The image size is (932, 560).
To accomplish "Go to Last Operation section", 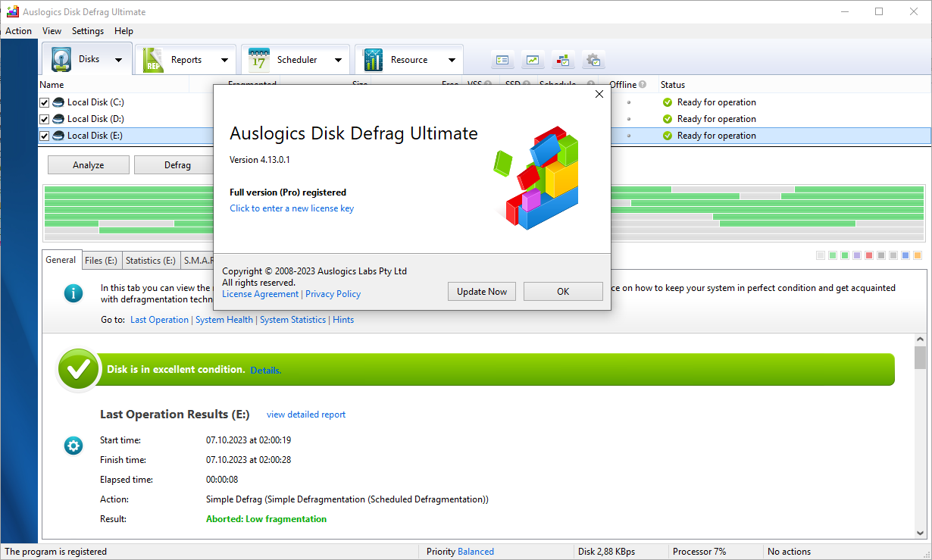I will tap(159, 320).
